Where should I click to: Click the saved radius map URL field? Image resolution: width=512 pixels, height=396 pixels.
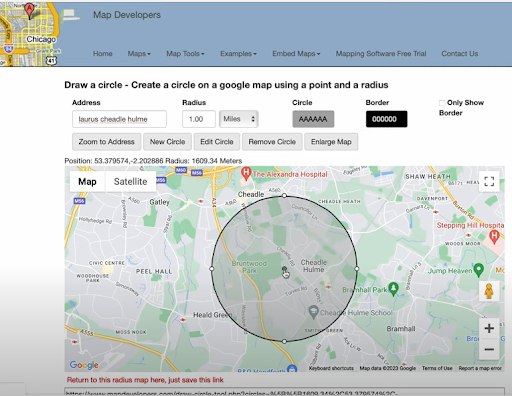click(x=284, y=392)
